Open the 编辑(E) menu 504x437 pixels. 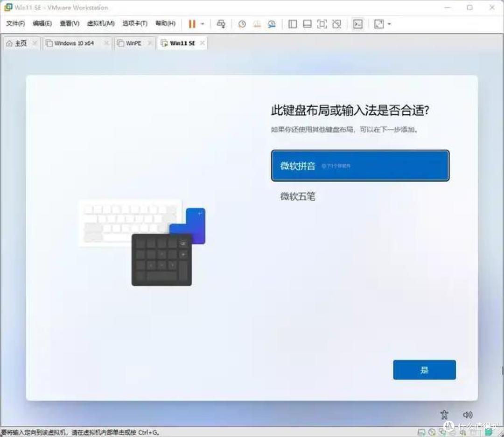(42, 23)
